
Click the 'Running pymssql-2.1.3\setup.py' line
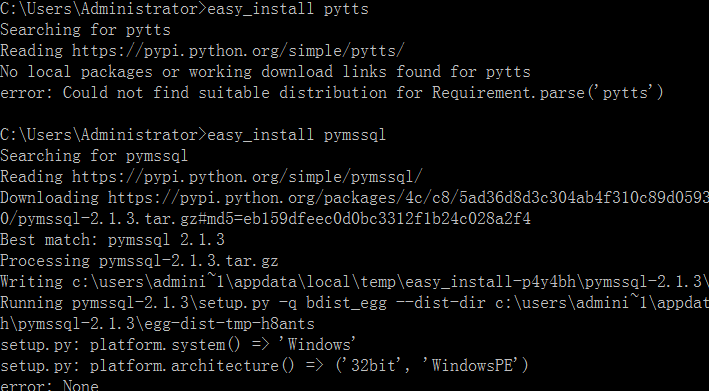point(354,303)
